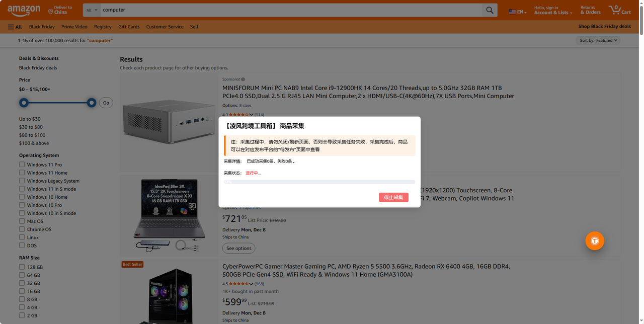644x324 pixels.
Task: Click the Deliver to China location
Action: 60,10
